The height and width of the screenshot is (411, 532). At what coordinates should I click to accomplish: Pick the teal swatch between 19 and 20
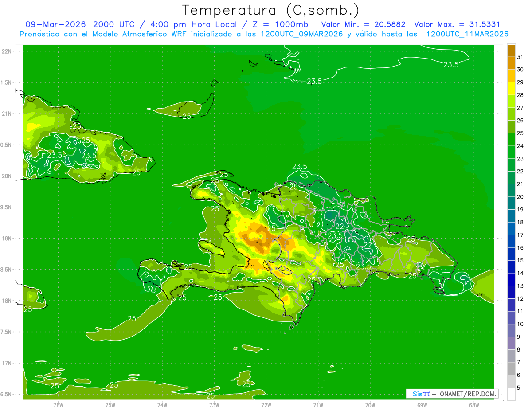511,203
